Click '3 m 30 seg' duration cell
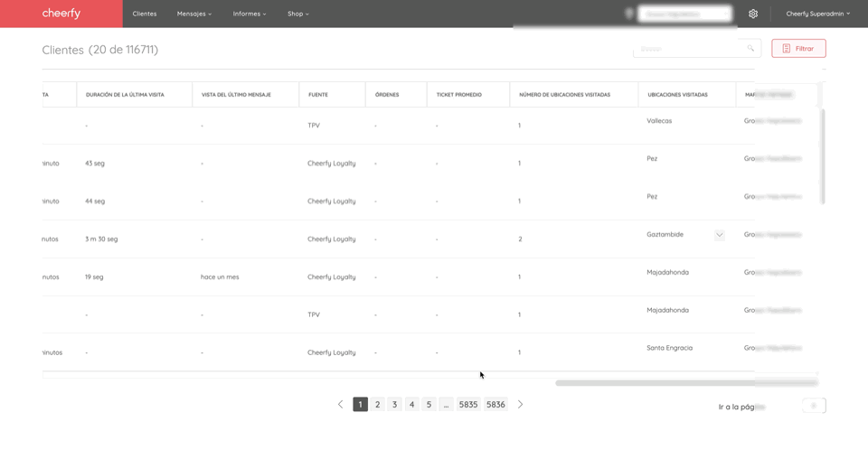868x450 pixels. click(101, 239)
